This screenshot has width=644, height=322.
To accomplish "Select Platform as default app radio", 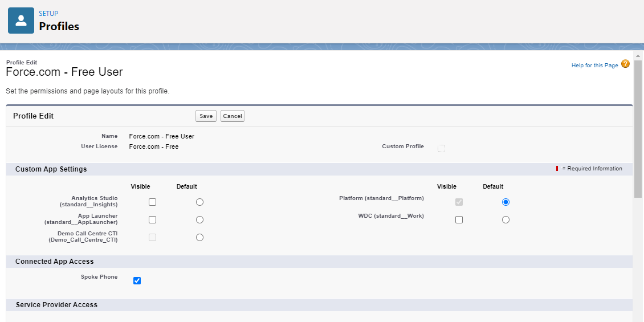I will click(x=506, y=202).
